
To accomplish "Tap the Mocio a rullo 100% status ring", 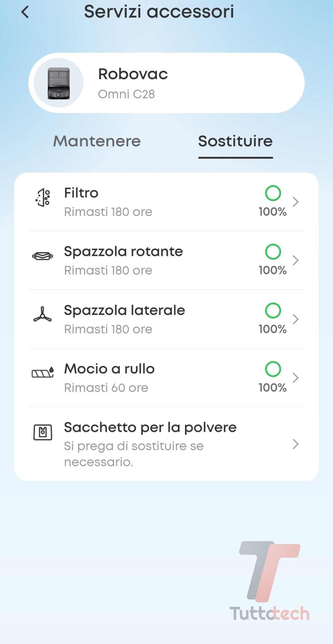I will 273,369.
